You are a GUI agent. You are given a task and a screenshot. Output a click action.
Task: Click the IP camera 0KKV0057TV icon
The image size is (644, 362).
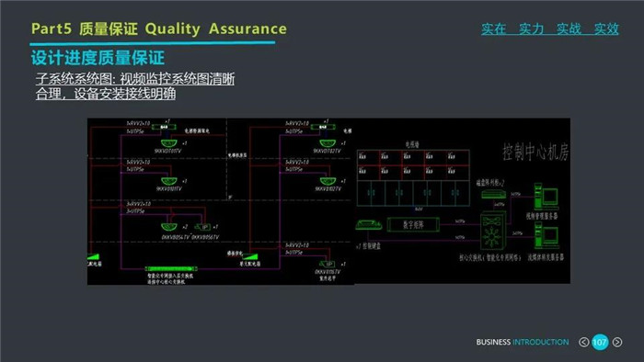tap(328, 264)
